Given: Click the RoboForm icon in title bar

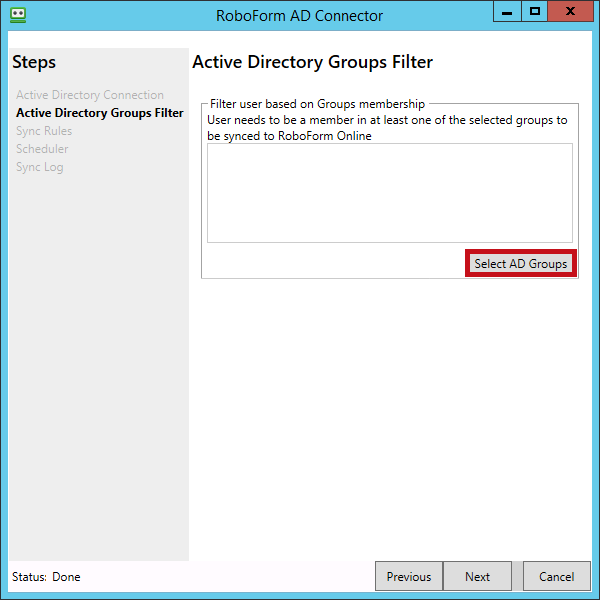Looking at the screenshot, I should (16, 15).
